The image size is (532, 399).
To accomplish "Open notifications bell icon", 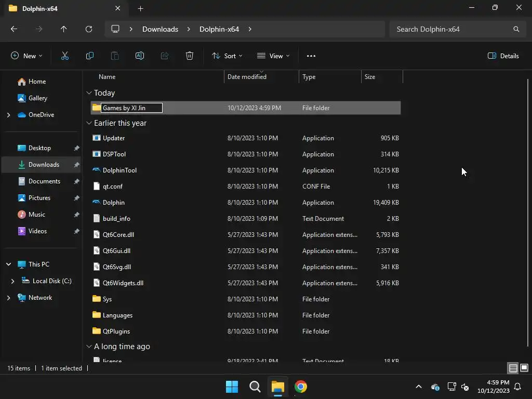I will [518, 387].
